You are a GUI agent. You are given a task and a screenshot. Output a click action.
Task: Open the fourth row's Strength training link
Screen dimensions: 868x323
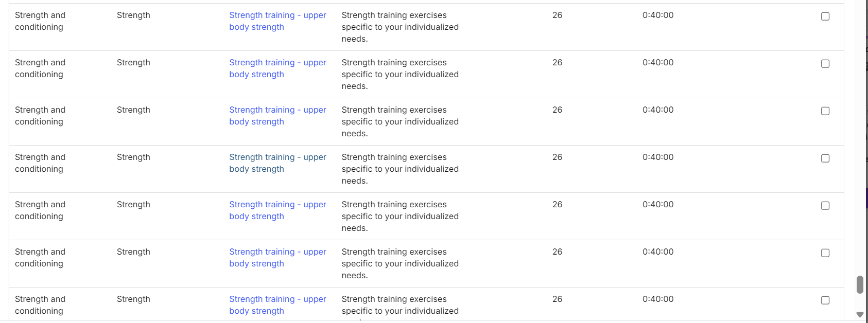[x=277, y=163]
